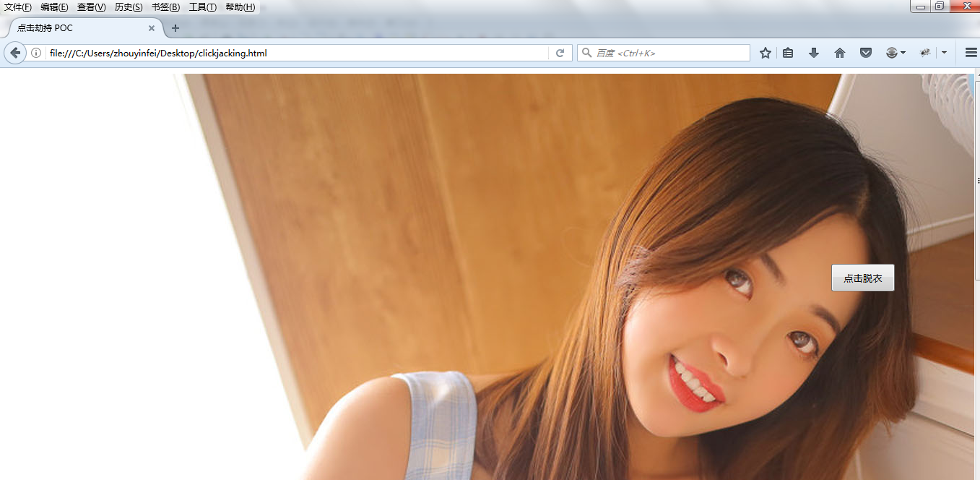Open a new tab with plus button
The height and width of the screenshot is (480, 980).
pyautogui.click(x=175, y=28)
